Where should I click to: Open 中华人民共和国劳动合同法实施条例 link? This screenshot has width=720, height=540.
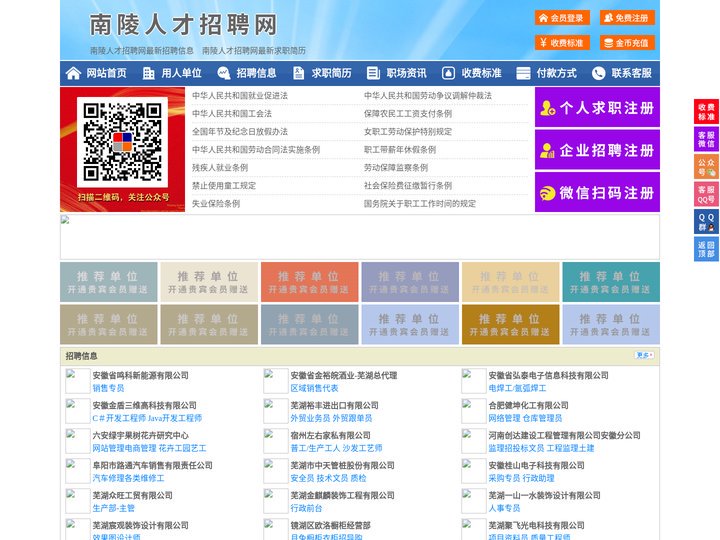click(x=256, y=149)
